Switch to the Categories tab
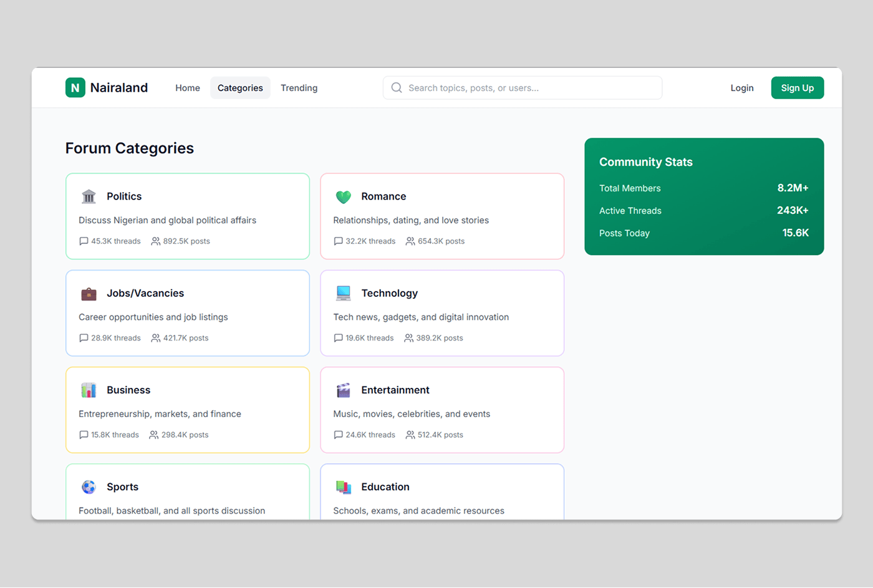 tap(240, 88)
